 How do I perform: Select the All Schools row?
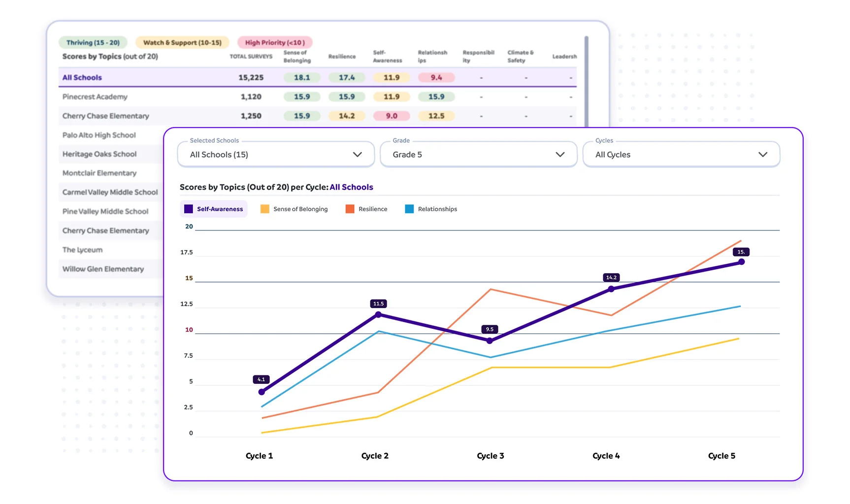point(82,78)
